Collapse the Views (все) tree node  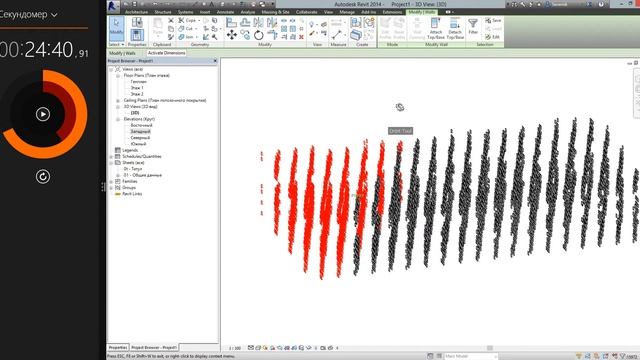click(x=111, y=69)
